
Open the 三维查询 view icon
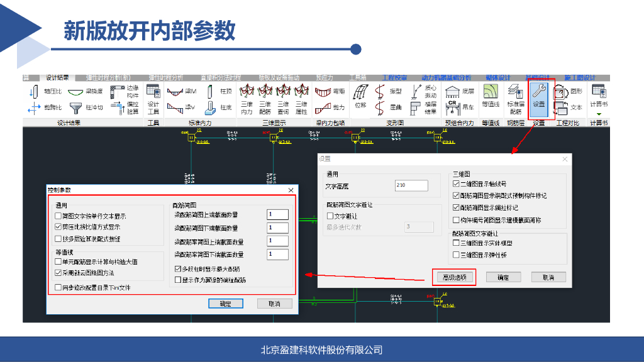point(284,91)
